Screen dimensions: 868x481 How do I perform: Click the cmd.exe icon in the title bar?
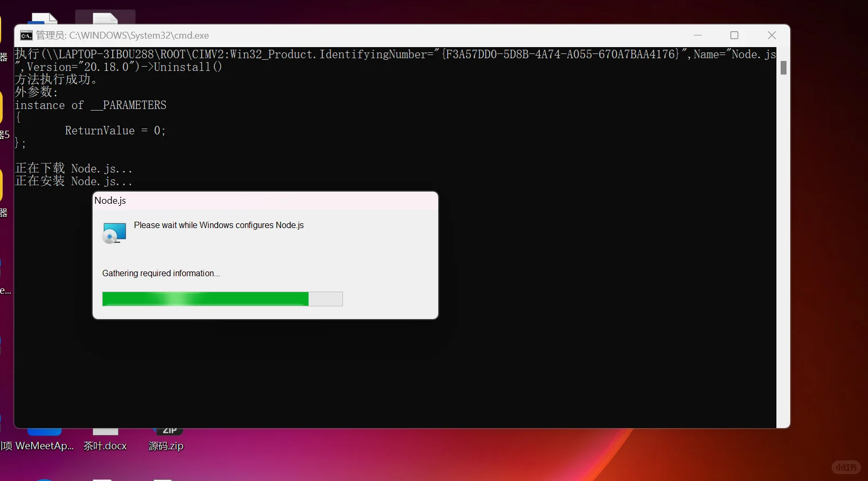point(26,35)
